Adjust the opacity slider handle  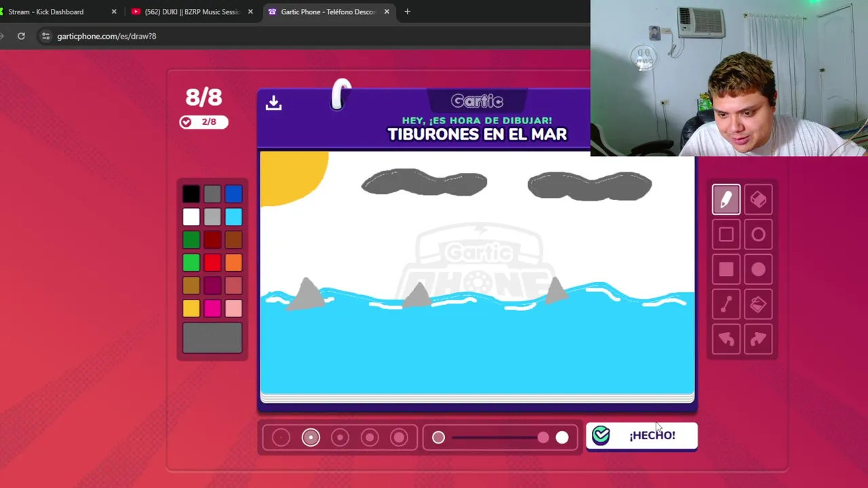(543, 438)
